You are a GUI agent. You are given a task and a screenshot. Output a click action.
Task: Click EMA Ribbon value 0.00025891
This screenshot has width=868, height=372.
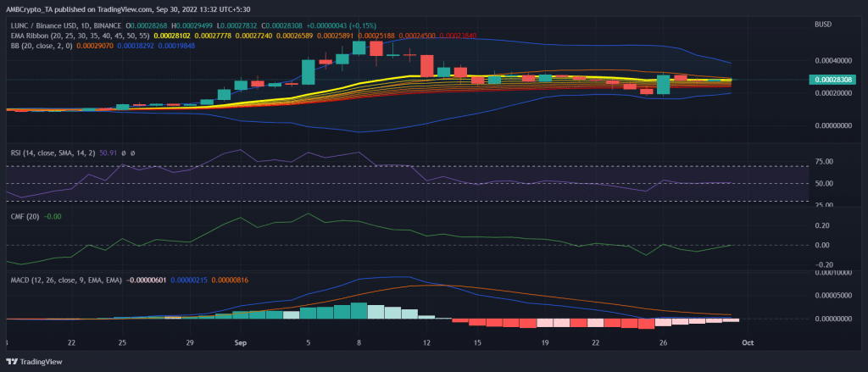click(337, 36)
